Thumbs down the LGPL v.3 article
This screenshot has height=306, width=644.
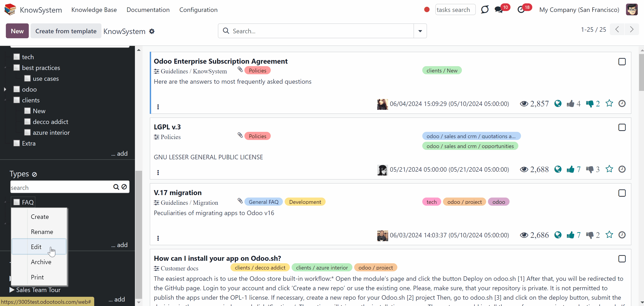(590, 169)
